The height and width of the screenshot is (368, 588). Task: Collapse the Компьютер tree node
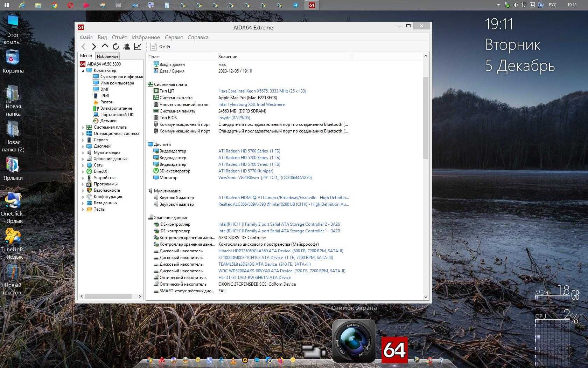click(83, 70)
